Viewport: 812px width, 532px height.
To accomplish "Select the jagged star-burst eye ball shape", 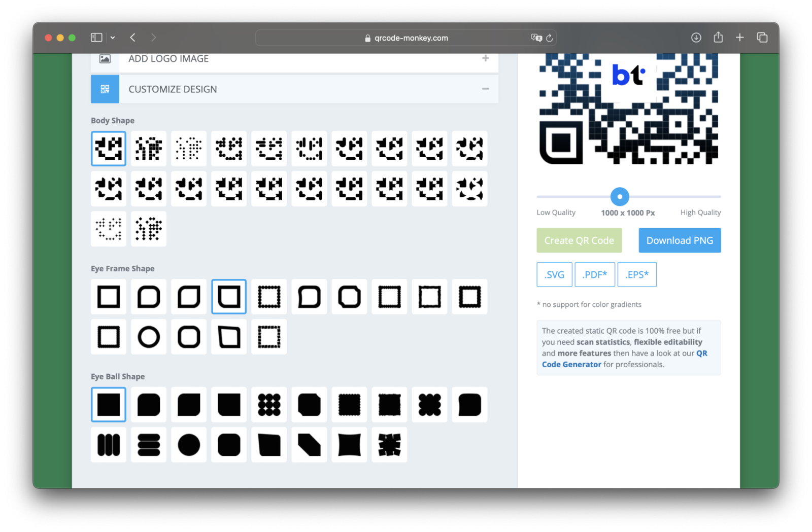I will [x=389, y=445].
